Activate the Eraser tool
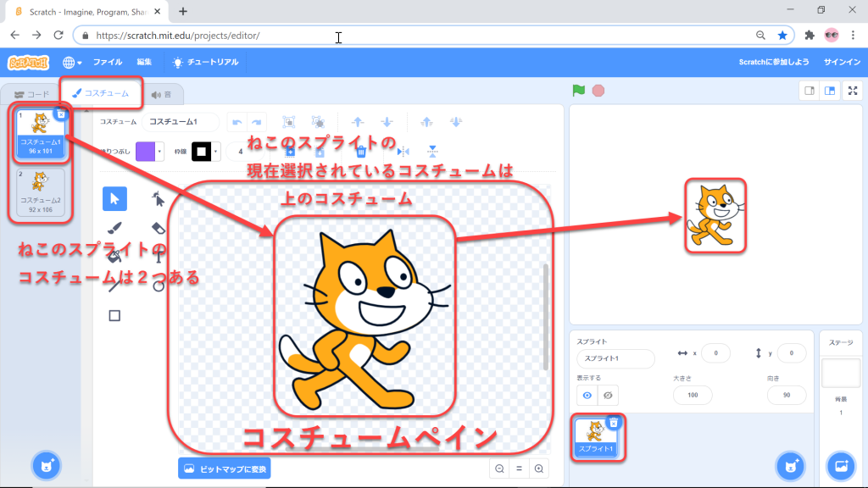 tap(159, 228)
